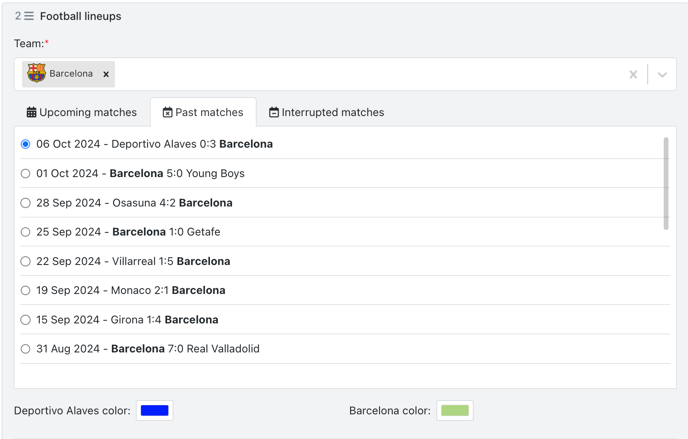Open the Barcelona green color picker
Viewport: 688px width, 439px height.
(x=455, y=410)
